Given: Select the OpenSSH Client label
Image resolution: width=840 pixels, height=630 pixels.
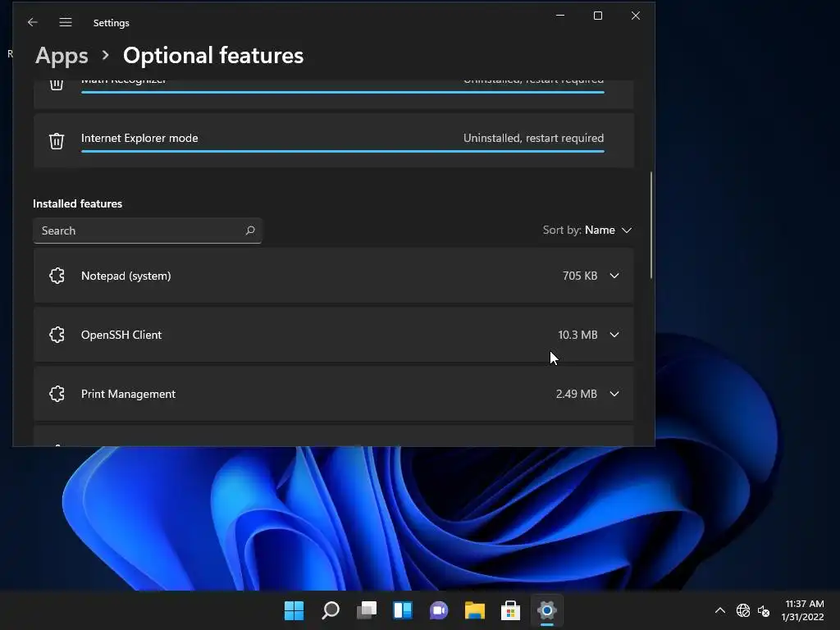Looking at the screenshot, I should pos(121,335).
